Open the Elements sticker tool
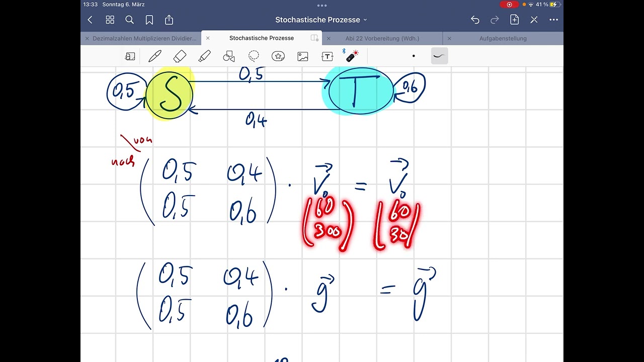This screenshot has height=362, width=644. coord(278,56)
